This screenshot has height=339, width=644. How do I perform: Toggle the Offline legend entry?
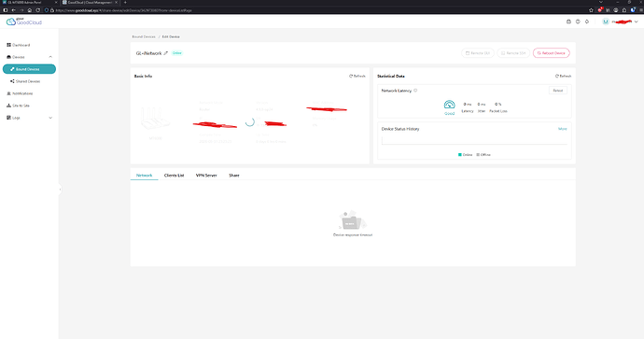pos(483,155)
